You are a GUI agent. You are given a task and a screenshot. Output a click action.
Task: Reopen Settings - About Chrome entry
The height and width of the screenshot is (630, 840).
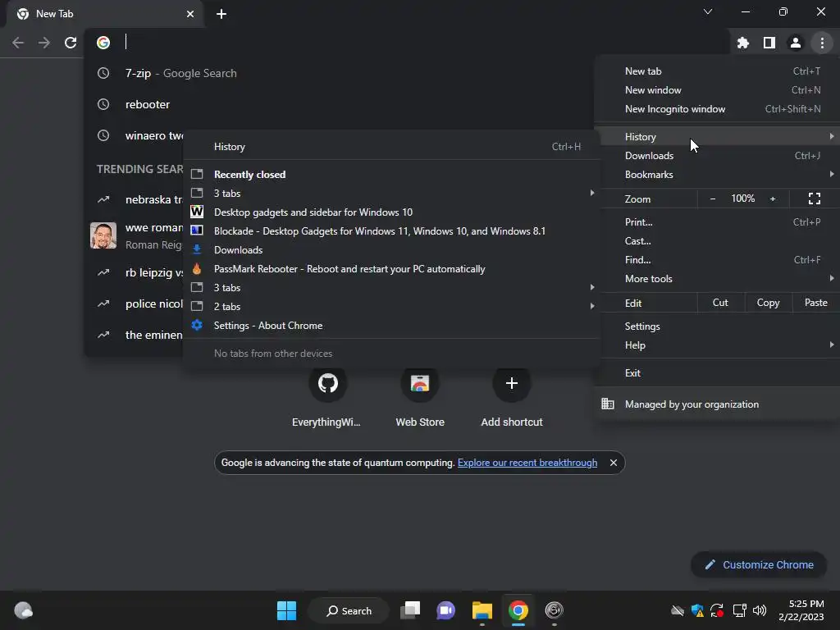(x=391, y=326)
